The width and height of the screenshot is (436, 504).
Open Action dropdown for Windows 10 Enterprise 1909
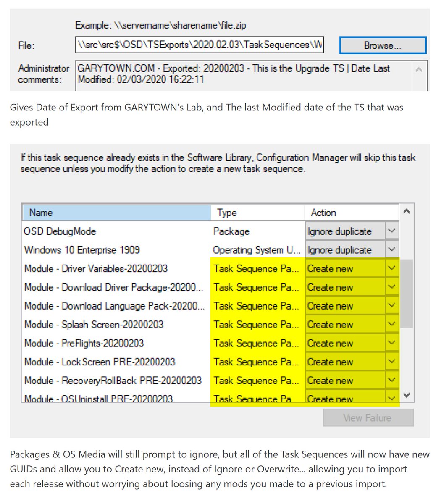tap(391, 249)
